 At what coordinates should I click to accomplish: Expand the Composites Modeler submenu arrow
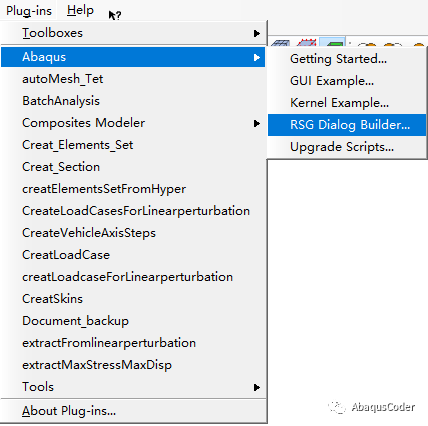tap(256, 123)
